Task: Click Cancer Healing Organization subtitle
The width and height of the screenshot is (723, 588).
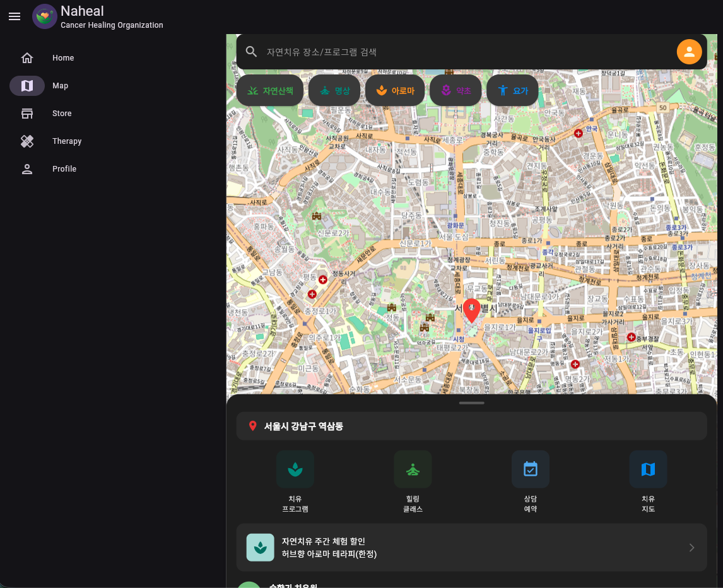Action: 112,25
